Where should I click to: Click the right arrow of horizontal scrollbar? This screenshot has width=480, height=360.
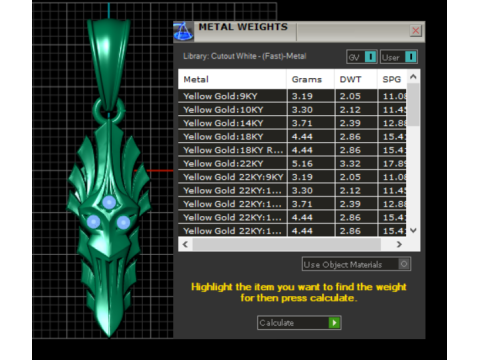[x=399, y=244]
